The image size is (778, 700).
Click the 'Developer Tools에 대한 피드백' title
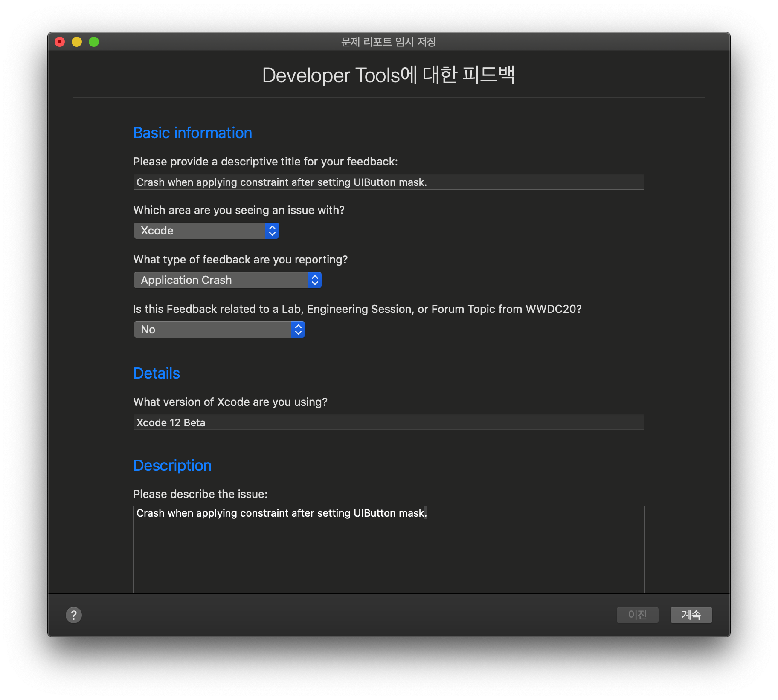point(389,75)
